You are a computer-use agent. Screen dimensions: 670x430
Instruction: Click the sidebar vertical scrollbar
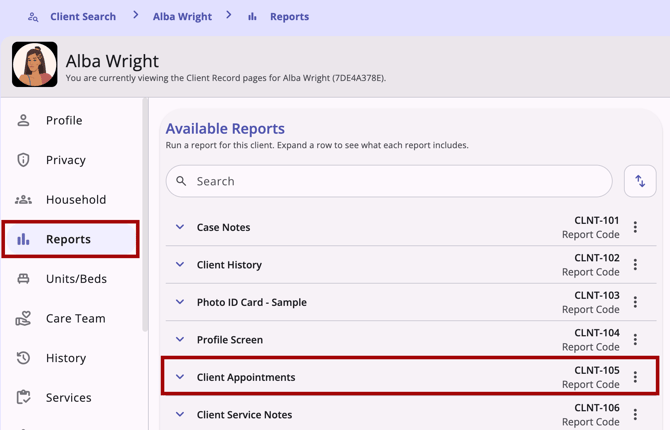coord(145,215)
